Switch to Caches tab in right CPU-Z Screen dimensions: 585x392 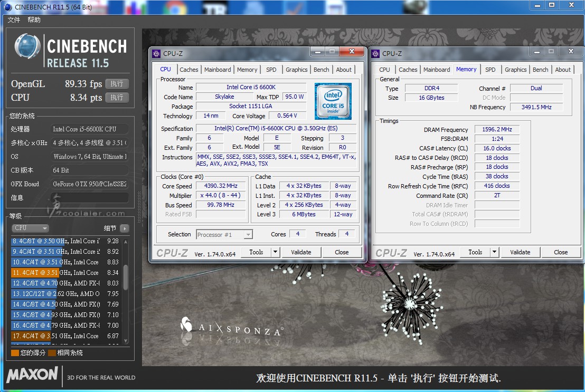click(408, 69)
